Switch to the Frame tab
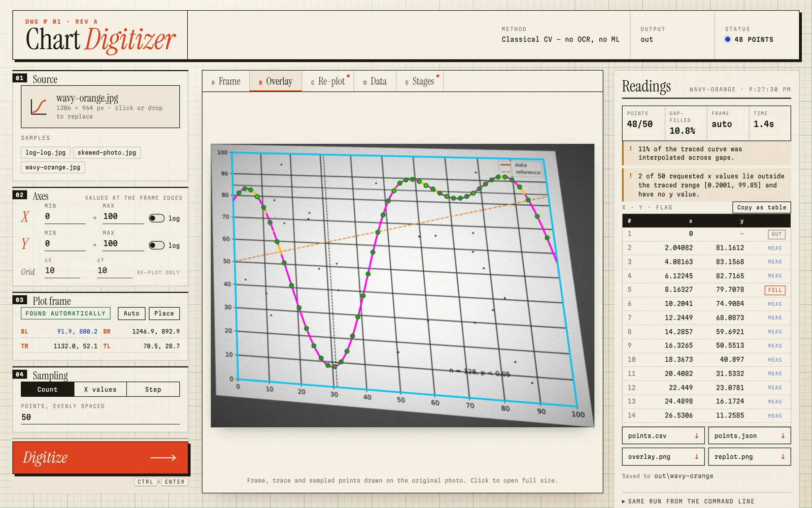Screen dimensions: 812x508 [226, 81]
